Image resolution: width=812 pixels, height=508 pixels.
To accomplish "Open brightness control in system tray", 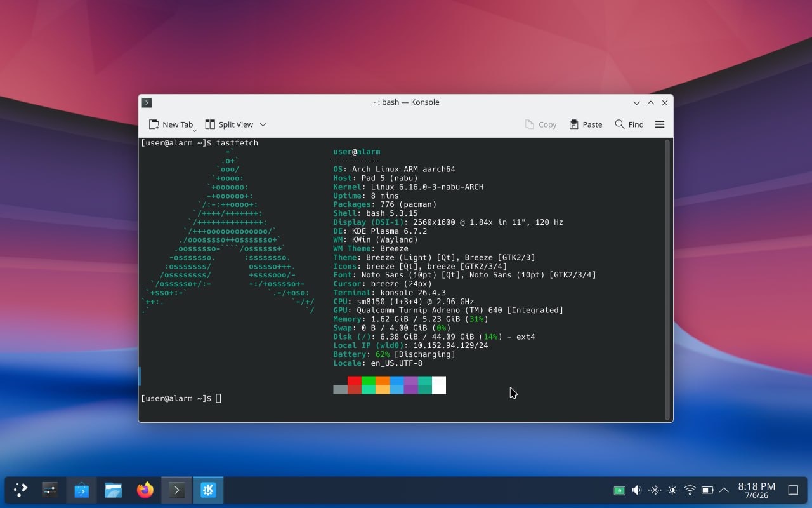I will [672, 490].
